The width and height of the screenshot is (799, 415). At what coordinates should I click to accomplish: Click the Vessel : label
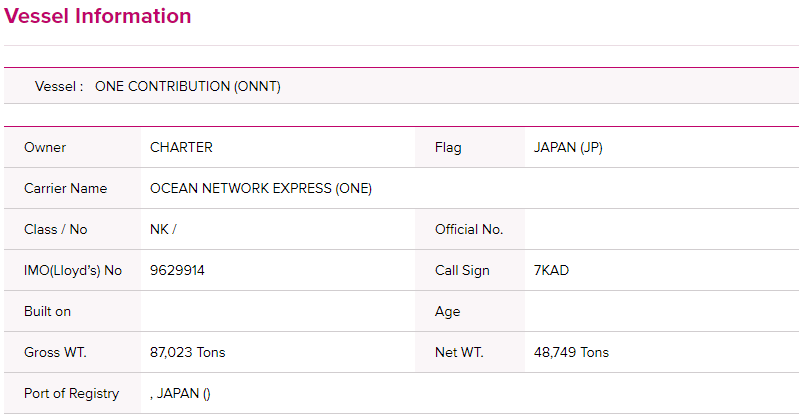(59, 86)
